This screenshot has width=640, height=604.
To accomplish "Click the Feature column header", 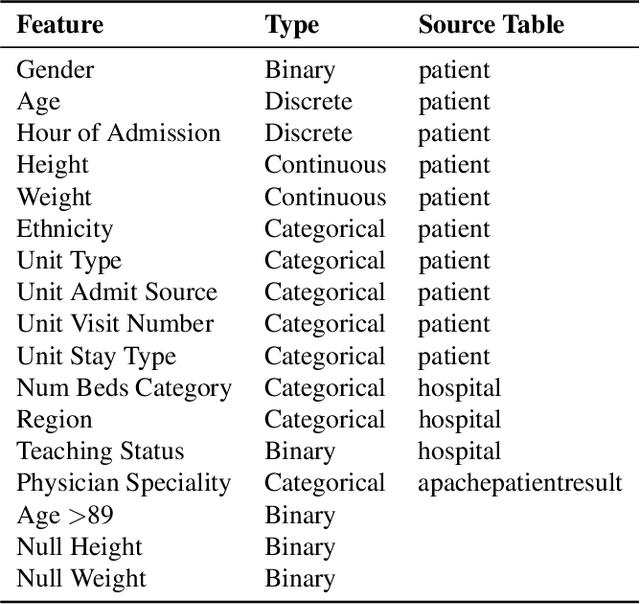I will [58, 25].
